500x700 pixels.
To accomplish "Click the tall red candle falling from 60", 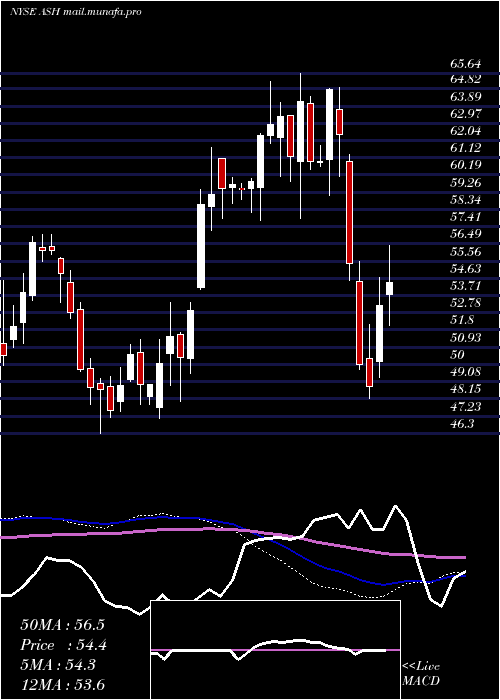I will tap(350, 212).
